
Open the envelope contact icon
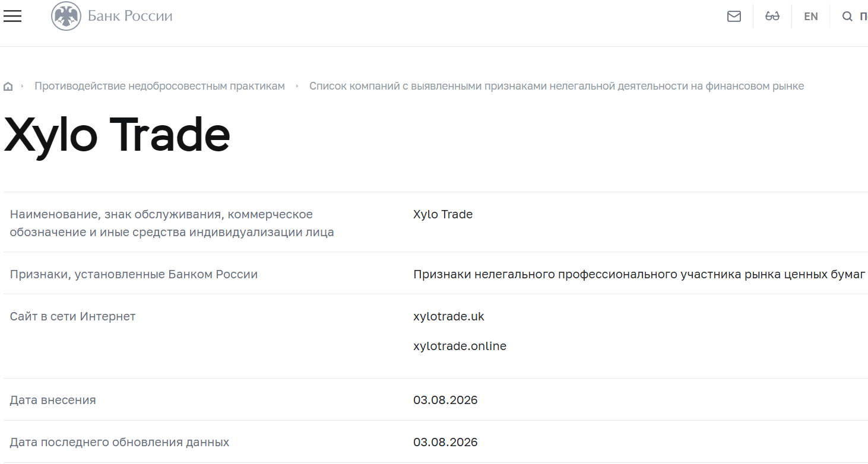point(734,17)
